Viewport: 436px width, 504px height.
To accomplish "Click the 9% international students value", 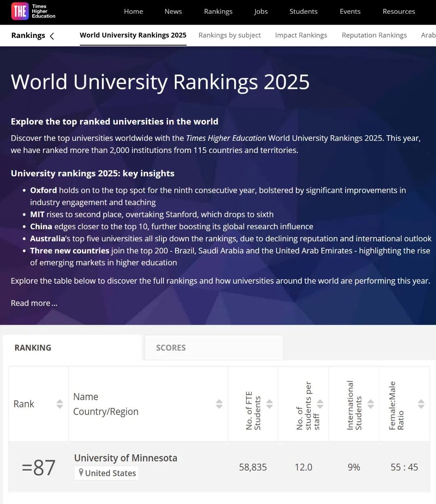I will 354,467.
